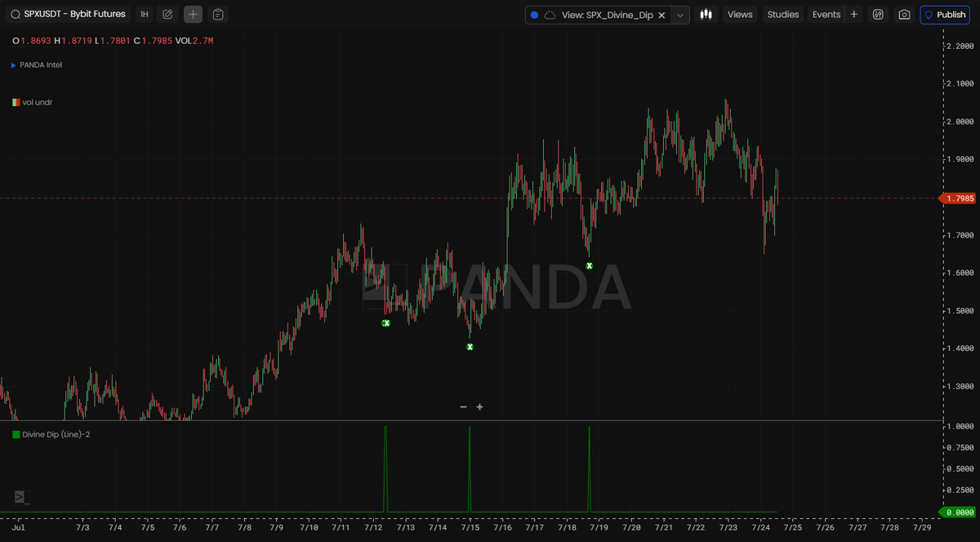Click the Divine Dip green legend swatch
Viewport: 980px width, 542px height.
16,434
